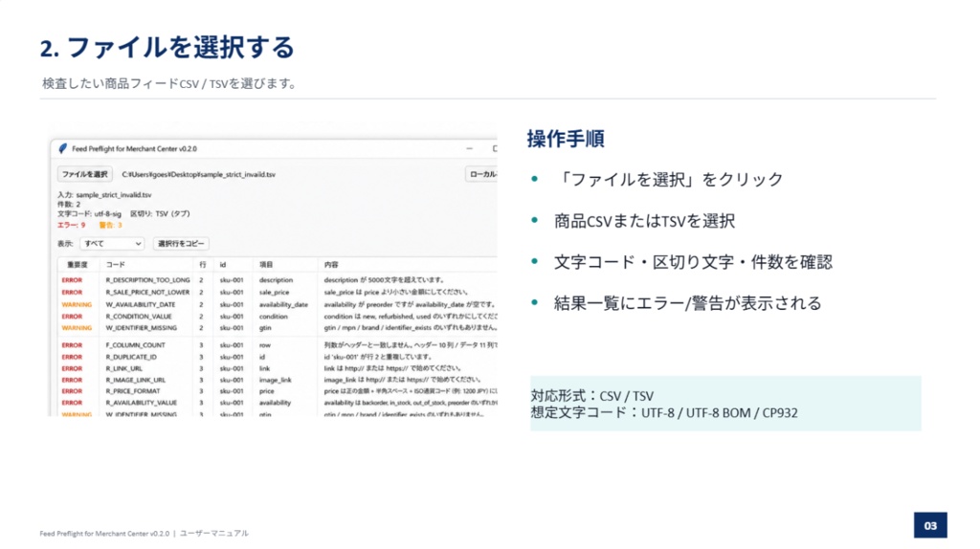Screen dimensions: 980x549
Task: Click the 内容 column header
Action: tap(331, 265)
